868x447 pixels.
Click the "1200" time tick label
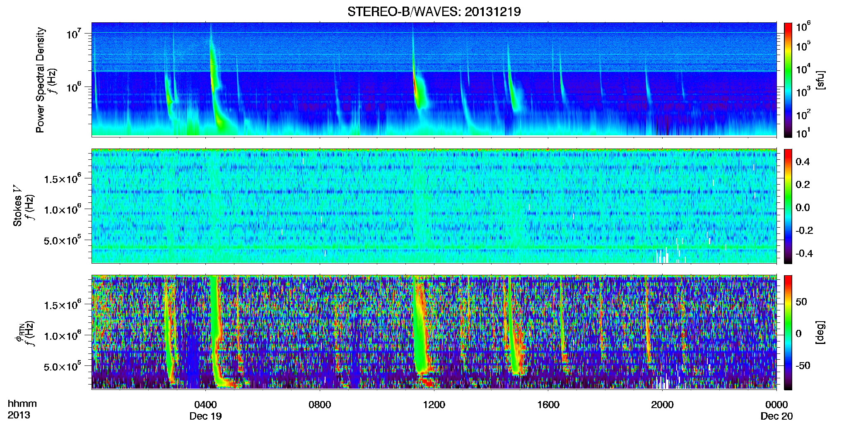coord(434,404)
